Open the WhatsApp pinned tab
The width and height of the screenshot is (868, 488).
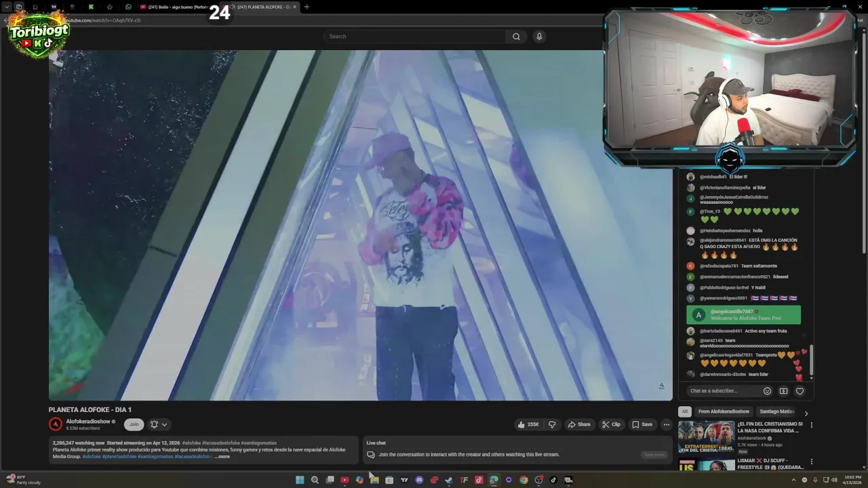pyautogui.click(x=128, y=7)
